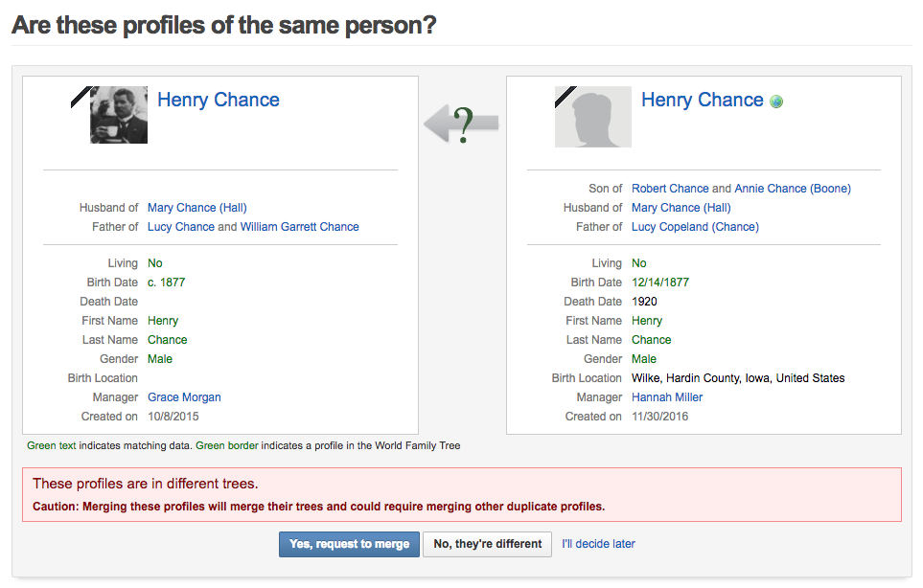Open Mary Chance (Hall) in right profile
Screen dimensions: 923x588
coord(681,208)
